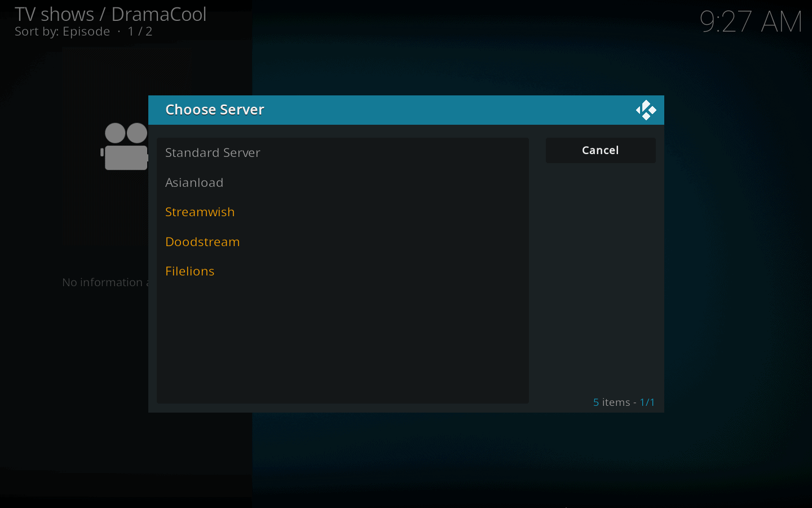Click the blank panel beneath Cancel
Viewport: 812px width, 508px height.
(x=601, y=271)
